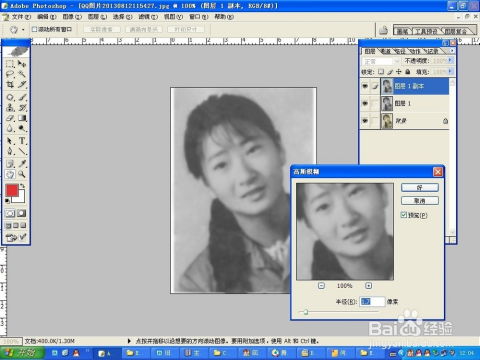Zoom out the Gaussian Blur preview
This screenshot has height=360, width=480.
(x=321, y=286)
